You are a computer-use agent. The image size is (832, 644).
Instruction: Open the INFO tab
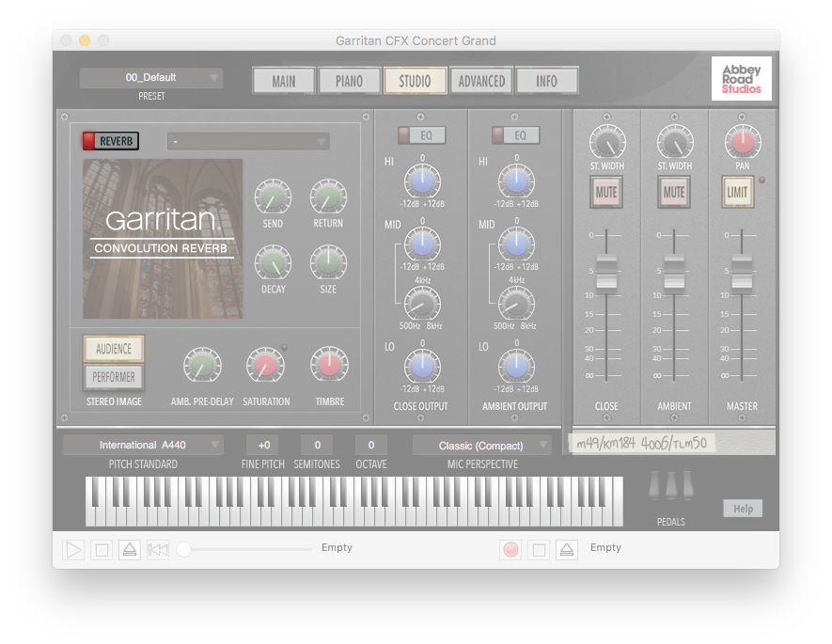[x=546, y=81]
